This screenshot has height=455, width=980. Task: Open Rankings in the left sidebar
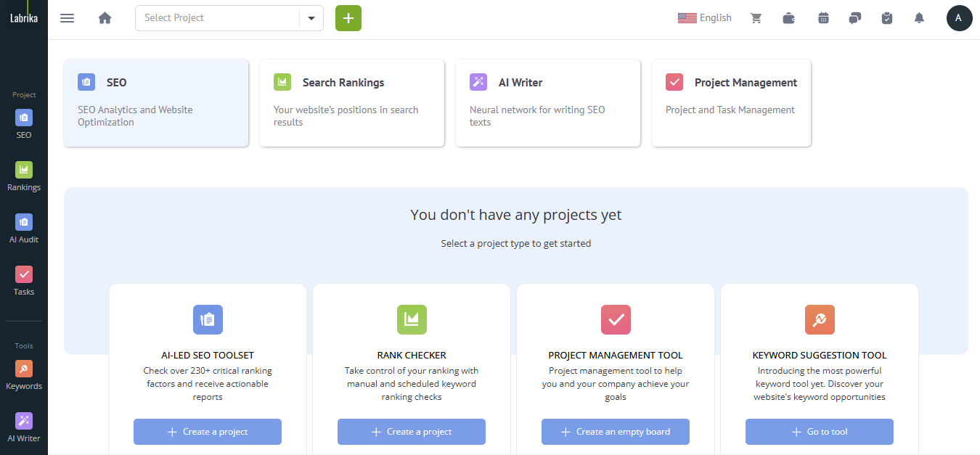[x=24, y=176]
